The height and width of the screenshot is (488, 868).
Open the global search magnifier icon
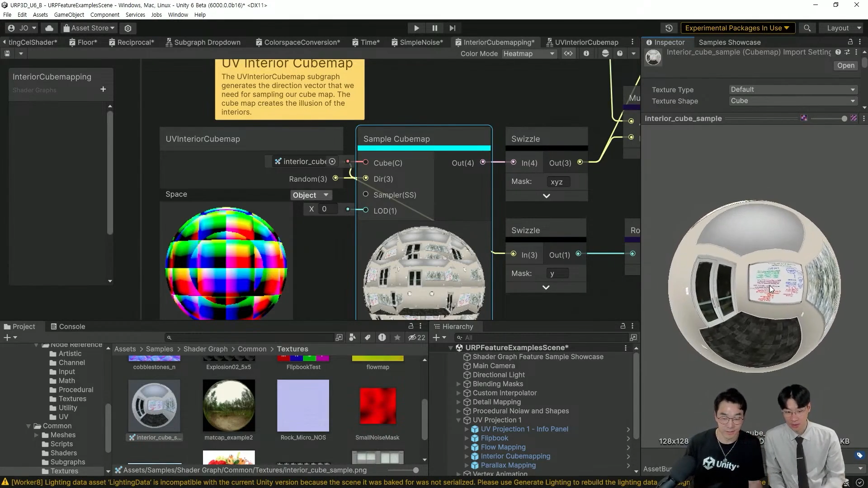click(x=807, y=28)
